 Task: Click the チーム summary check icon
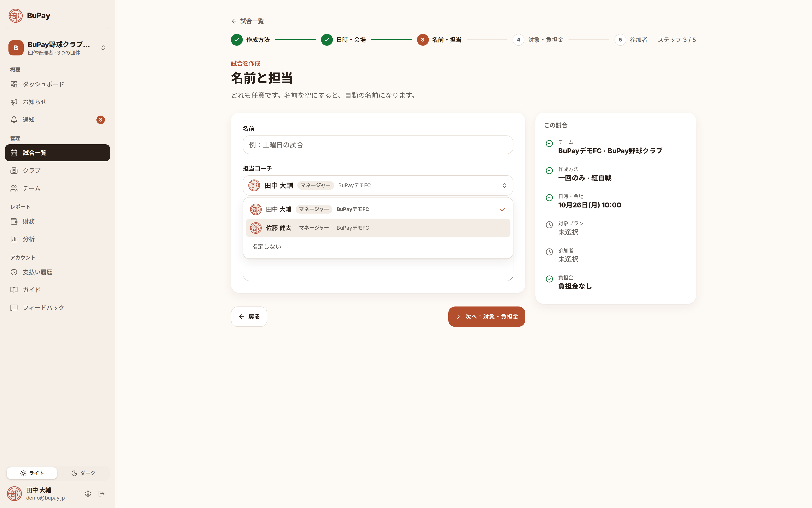(549, 144)
